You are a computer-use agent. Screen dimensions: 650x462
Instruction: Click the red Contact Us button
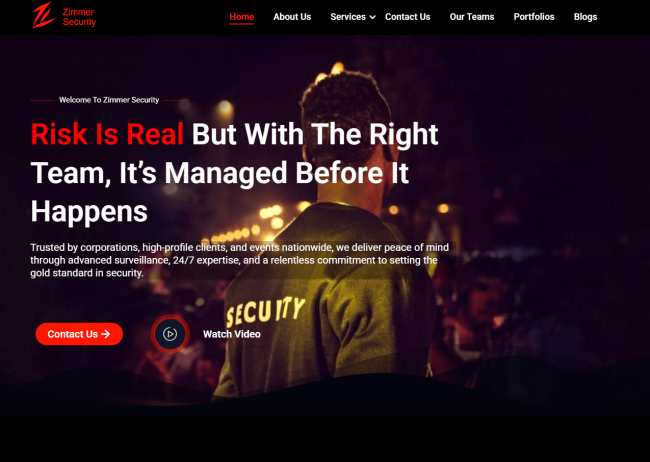coord(79,334)
